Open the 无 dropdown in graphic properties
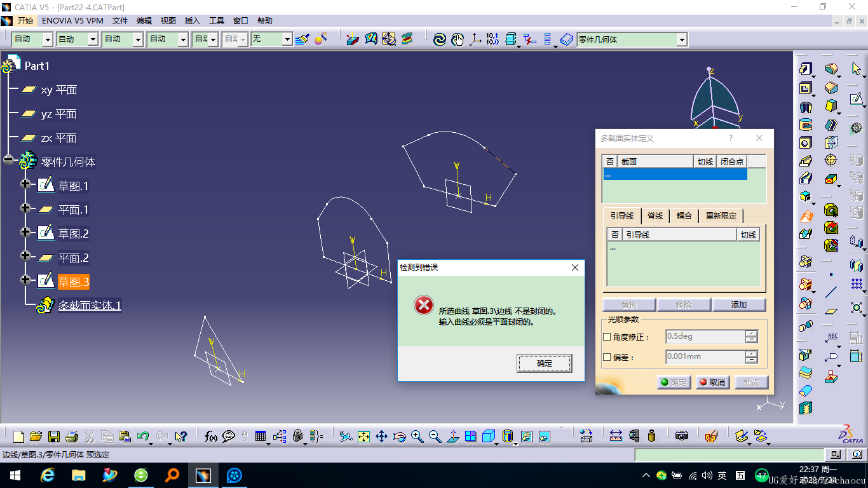 coord(287,39)
